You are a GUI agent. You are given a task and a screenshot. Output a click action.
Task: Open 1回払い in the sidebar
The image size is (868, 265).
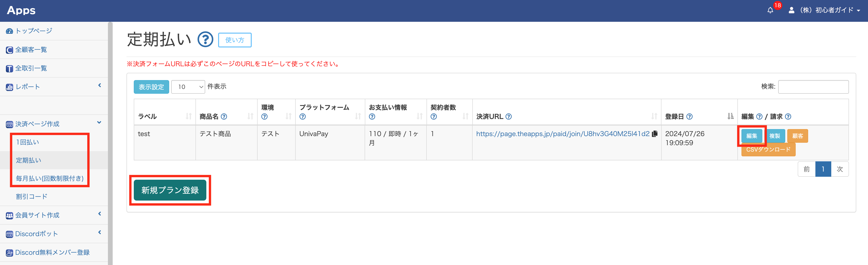click(x=28, y=142)
